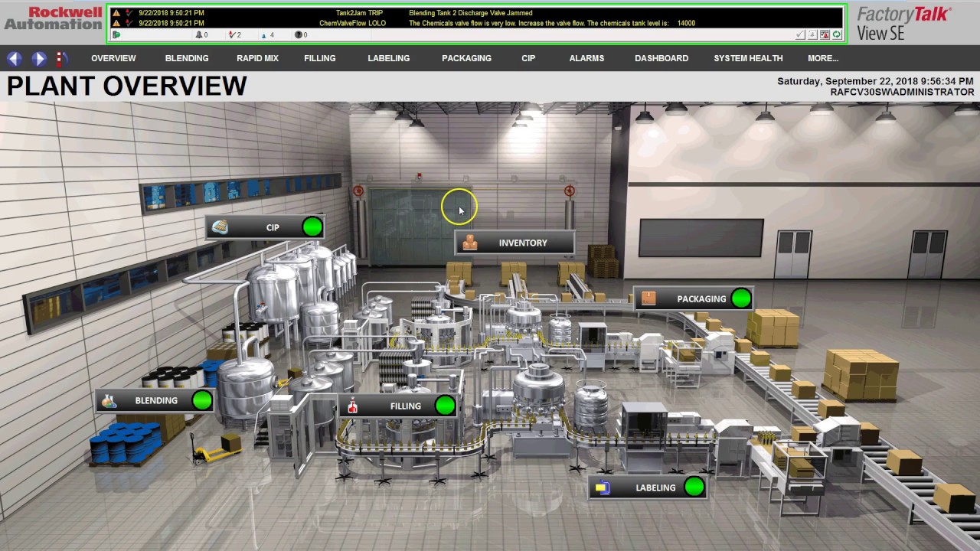Image resolution: width=980 pixels, height=551 pixels.
Task: Click warning triangle of Tank2Jam alarm
Action: (x=116, y=13)
